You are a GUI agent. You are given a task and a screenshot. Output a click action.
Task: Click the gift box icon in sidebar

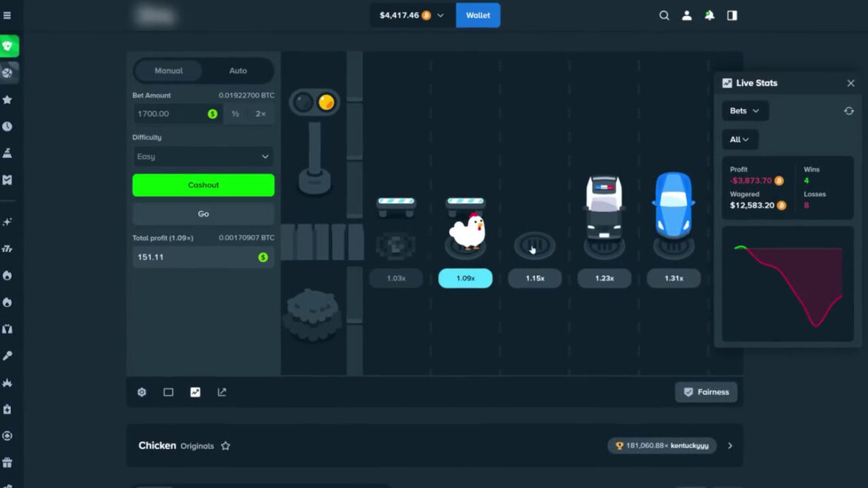pos(7,463)
